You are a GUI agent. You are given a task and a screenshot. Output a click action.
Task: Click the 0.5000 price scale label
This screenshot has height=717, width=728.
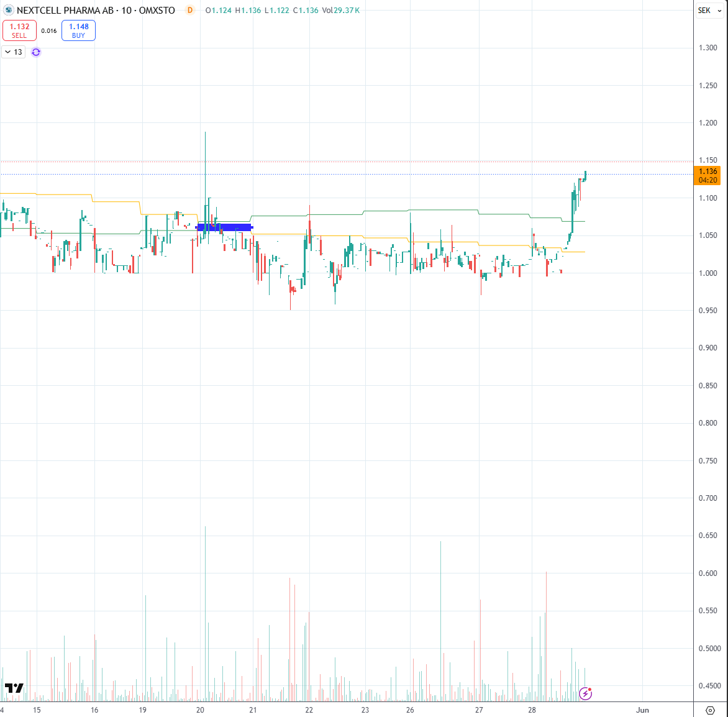point(709,648)
